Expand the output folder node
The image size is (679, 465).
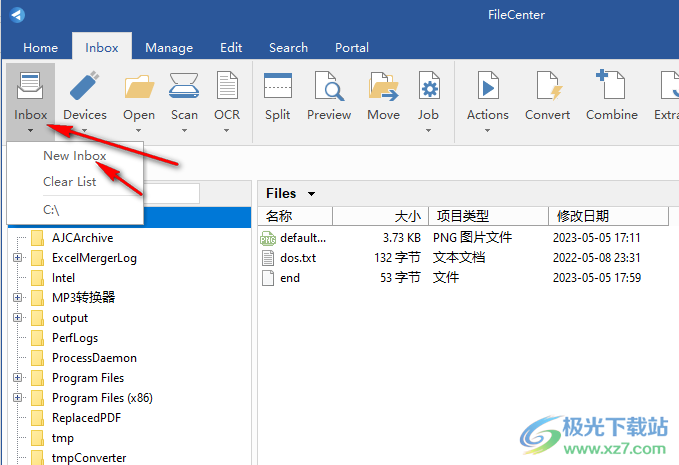[x=17, y=317]
